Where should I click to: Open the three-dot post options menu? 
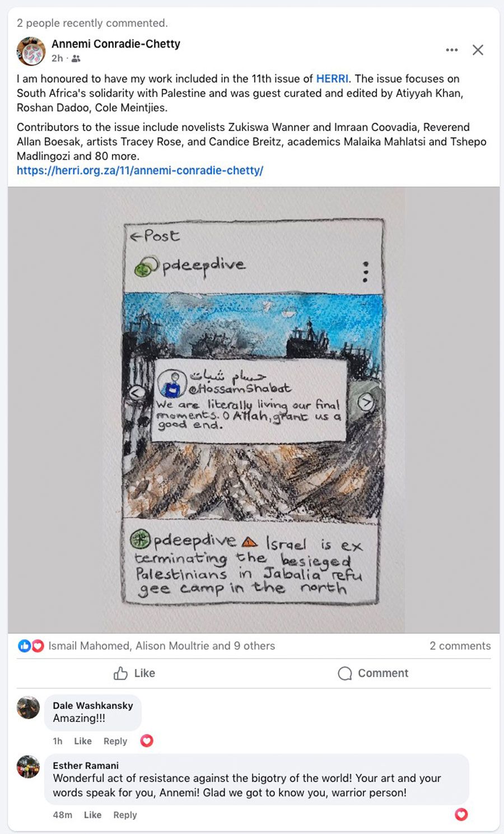click(x=452, y=50)
